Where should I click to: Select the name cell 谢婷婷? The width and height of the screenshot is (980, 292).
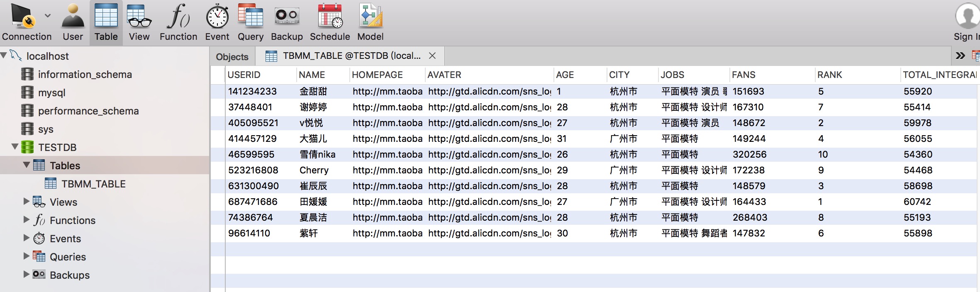tap(323, 107)
